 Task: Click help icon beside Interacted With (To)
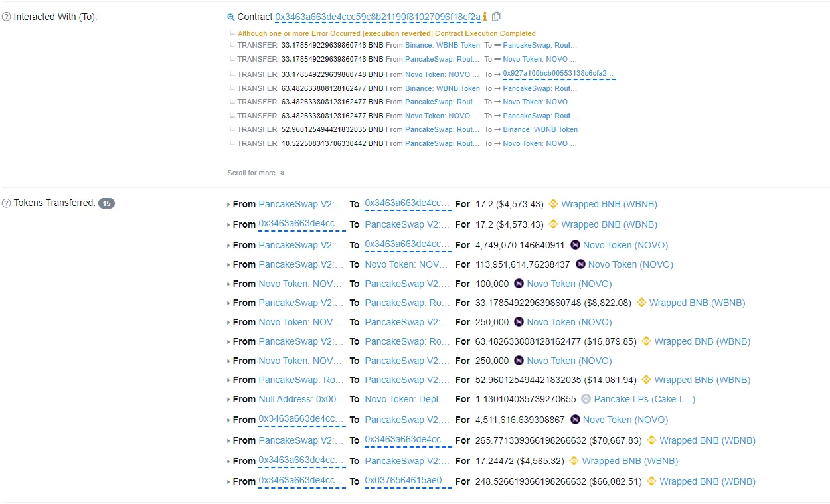click(x=6, y=17)
